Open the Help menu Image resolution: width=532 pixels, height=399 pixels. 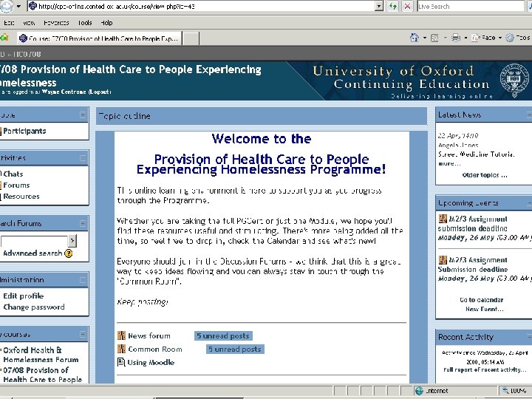(x=106, y=23)
